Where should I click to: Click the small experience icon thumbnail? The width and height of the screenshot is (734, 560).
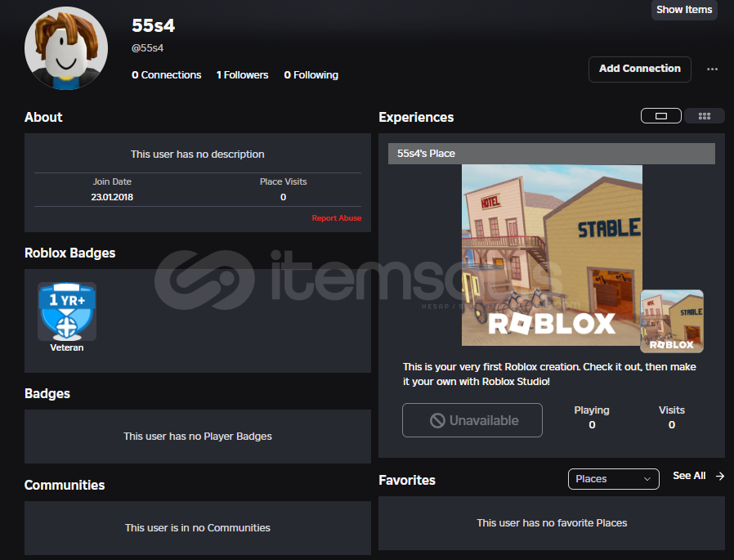(671, 321)
